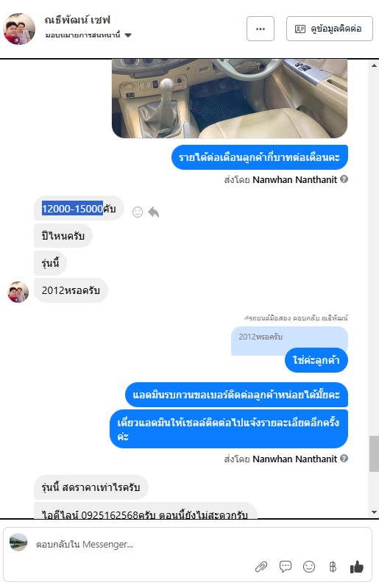Open the three-dots more options menu

click(x=261, y=29)
